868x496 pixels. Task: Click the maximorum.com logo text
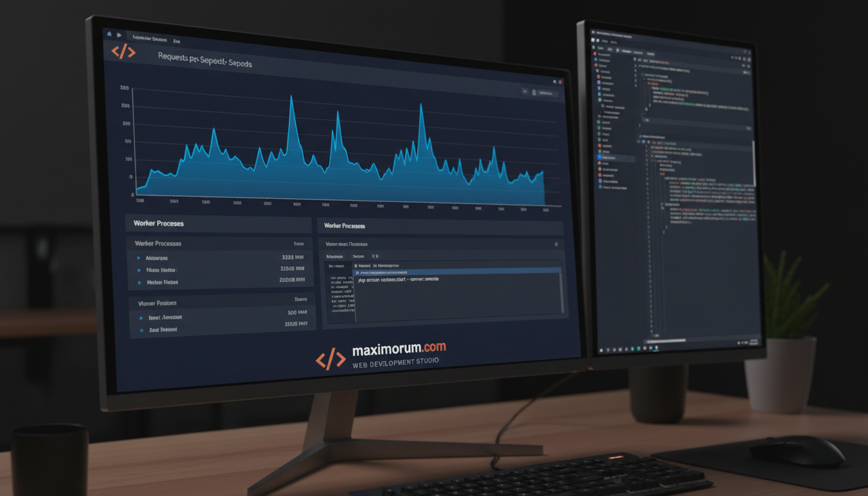coord(398,349)
